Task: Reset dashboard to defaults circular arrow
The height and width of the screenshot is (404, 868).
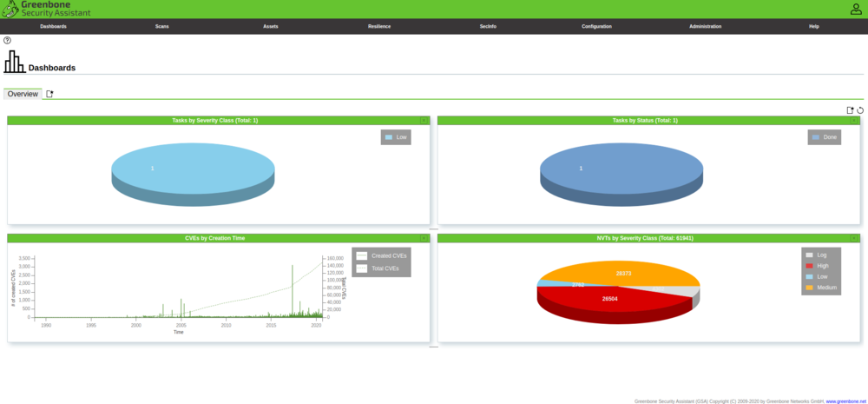Action: [860, 110]
